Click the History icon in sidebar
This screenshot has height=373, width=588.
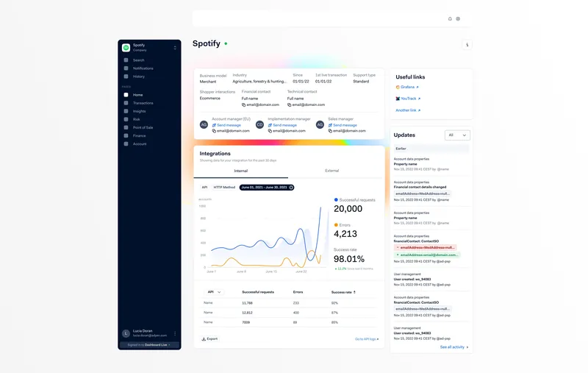coord(126,77)
